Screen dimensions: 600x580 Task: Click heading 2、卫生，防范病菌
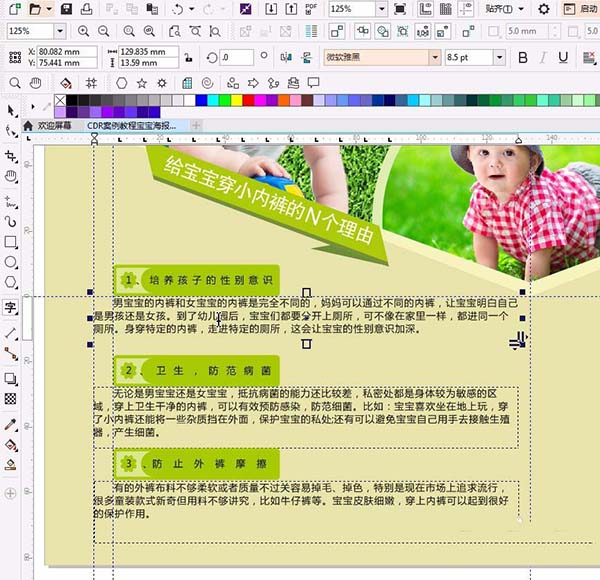(x=197, y=370)
